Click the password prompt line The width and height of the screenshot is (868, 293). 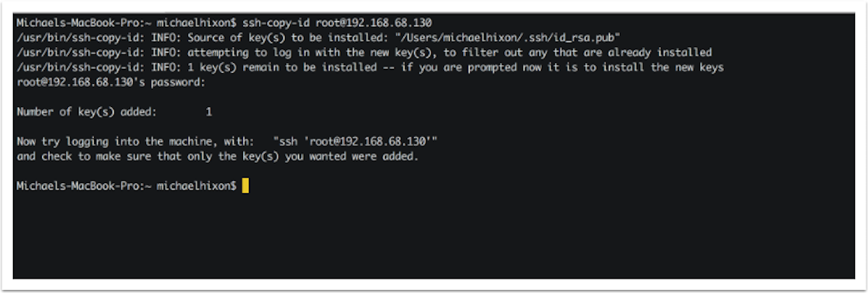click(x=111, y=82)
